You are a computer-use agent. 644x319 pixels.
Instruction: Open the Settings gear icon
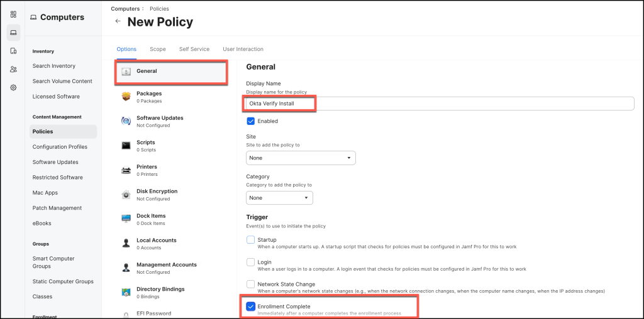[13, 87]
